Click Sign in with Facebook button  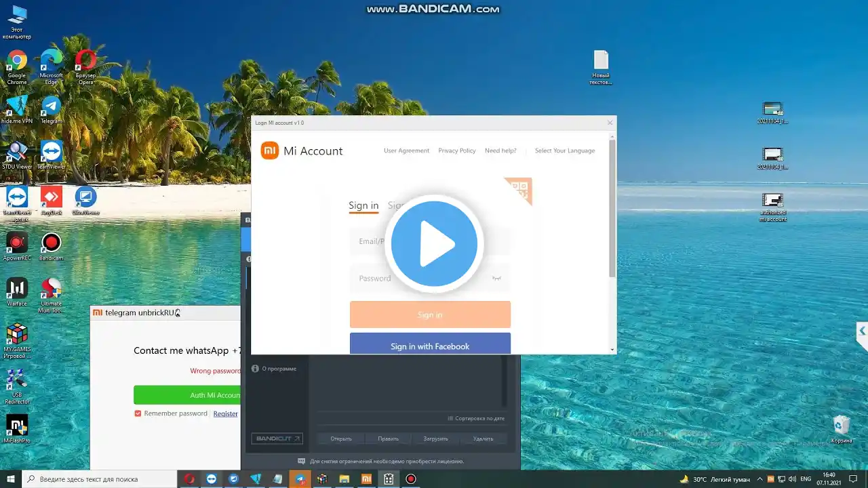point(430,344)
